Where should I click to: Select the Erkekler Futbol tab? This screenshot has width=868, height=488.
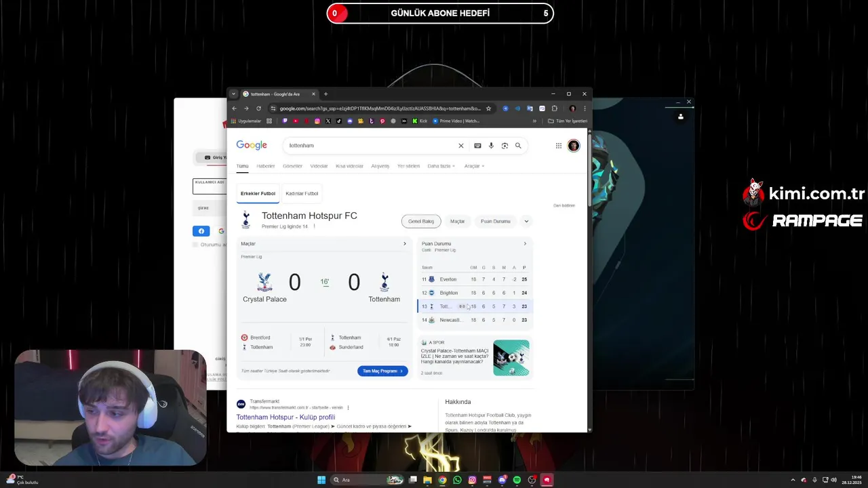point(258,194)
